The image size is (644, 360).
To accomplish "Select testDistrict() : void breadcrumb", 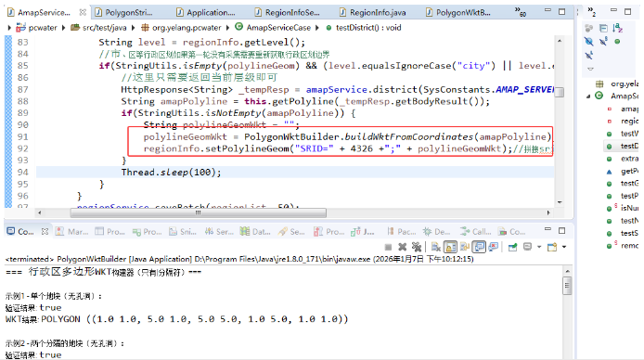I will (x=364, y=28).
